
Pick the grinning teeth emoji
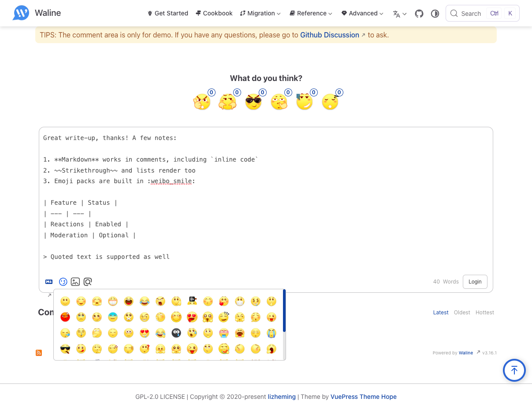(113, 301)
